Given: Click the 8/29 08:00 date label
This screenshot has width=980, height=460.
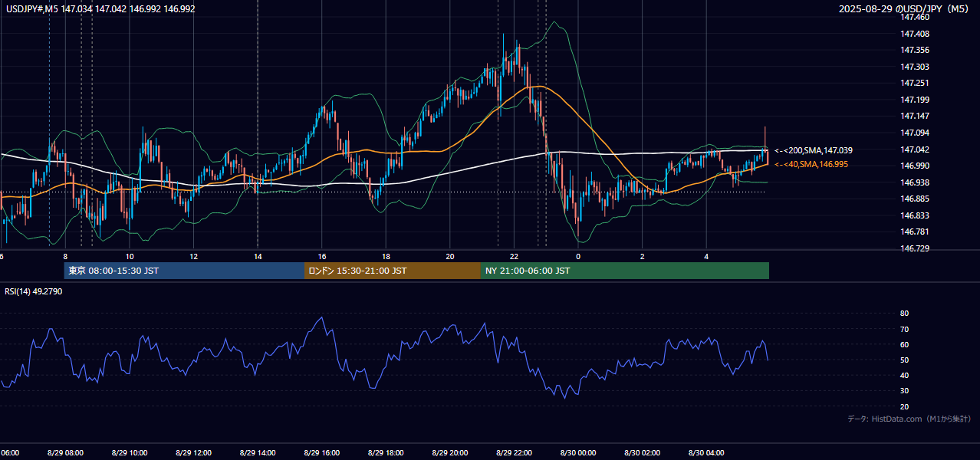Looking at the screenshot, I should 65,452.
